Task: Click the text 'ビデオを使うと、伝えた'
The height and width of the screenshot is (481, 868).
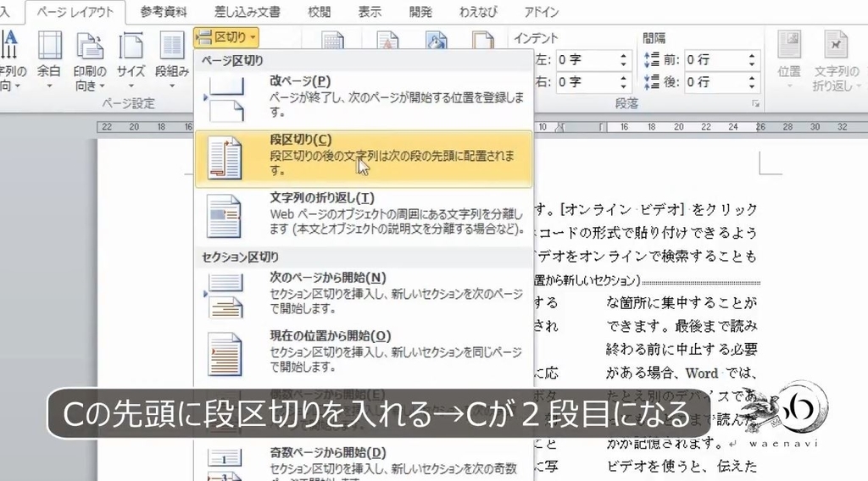Action: (x=682, y=466)
